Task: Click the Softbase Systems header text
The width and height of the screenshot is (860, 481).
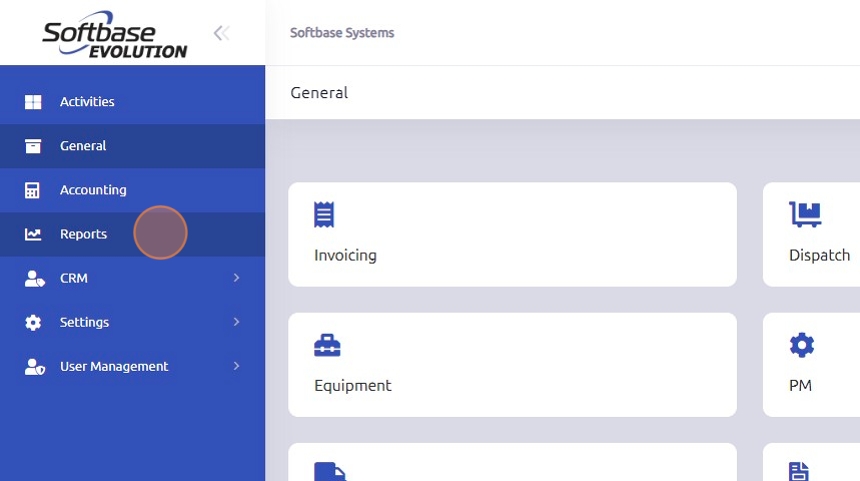Action: [342, 33]
